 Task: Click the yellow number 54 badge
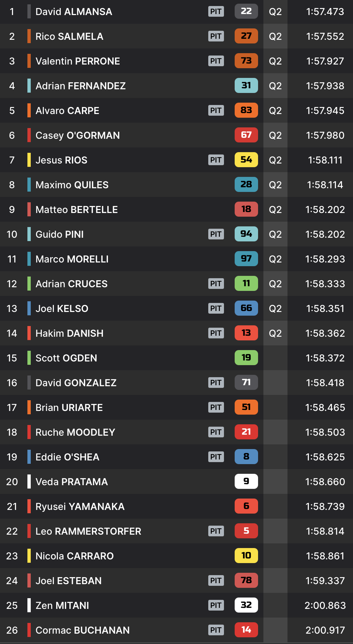246,160
